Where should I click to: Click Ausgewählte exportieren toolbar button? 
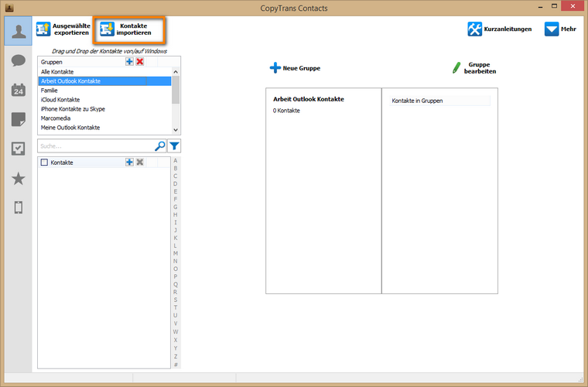pos(63,29)
